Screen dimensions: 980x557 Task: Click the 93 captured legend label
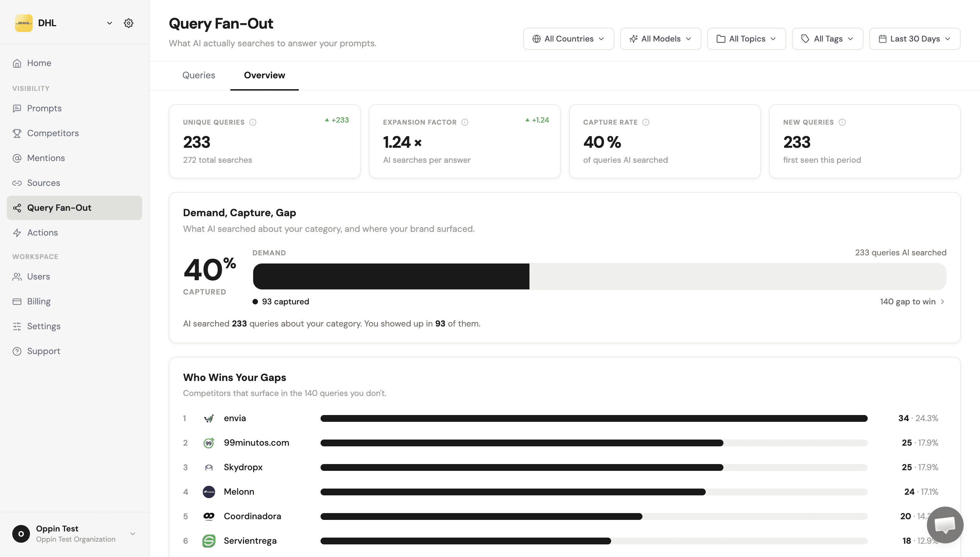pyautogui.click(x=285, y=301)
